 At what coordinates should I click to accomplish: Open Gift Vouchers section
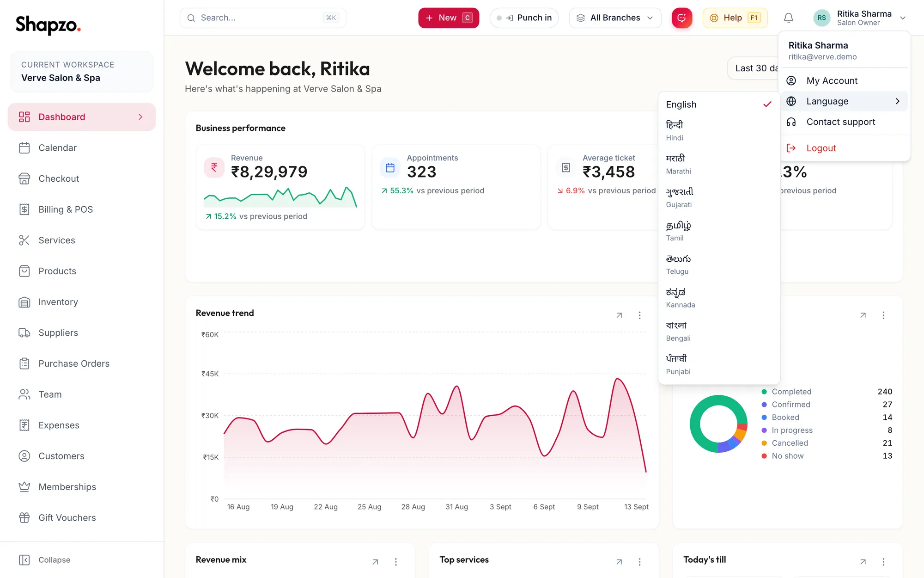[82, 518]
